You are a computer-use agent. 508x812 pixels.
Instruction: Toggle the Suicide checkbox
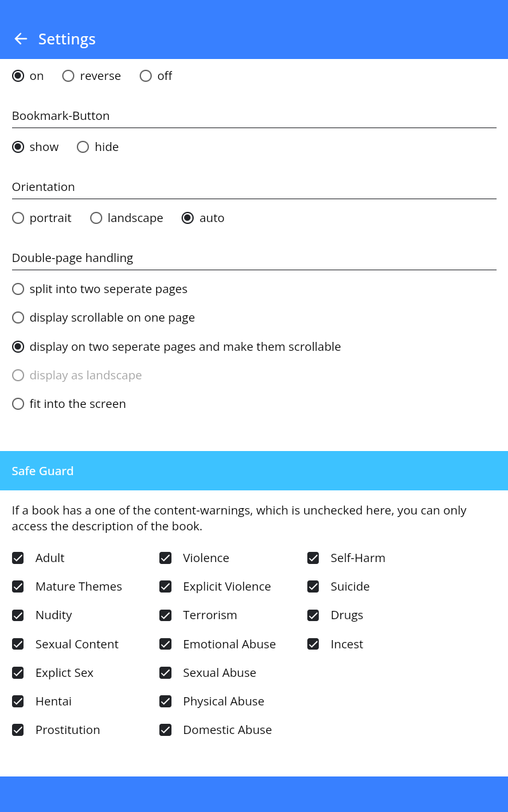tap(313, 587)
